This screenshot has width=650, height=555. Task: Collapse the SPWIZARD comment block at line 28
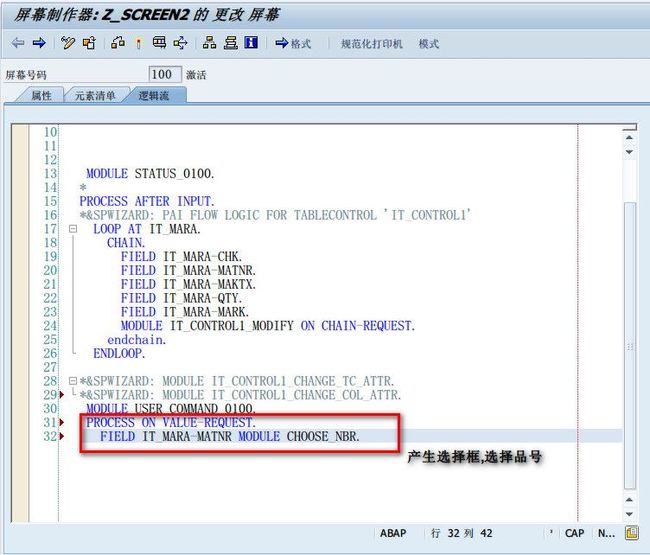coord(73,381)
